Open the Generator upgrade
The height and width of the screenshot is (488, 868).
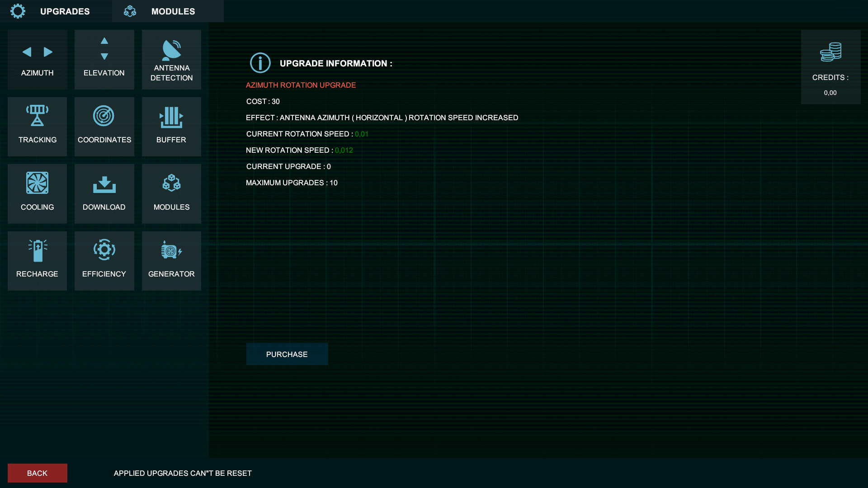171,261
